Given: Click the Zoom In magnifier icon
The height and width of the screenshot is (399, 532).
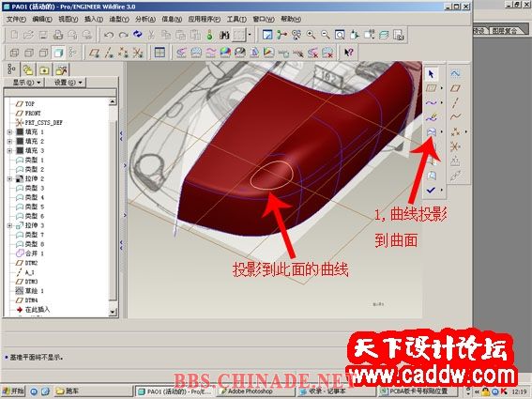Looking at the screenshot, I should [x=311, y=35].
